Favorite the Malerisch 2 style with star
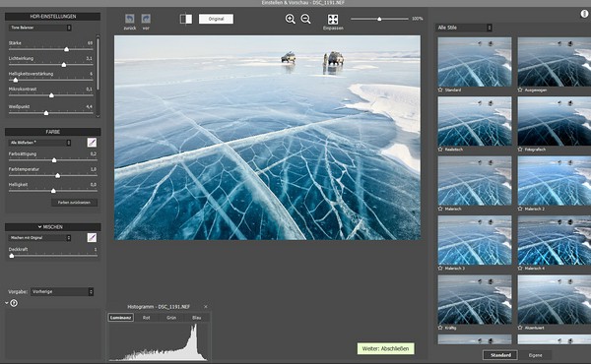591x364 pixels. pos(520,209)
